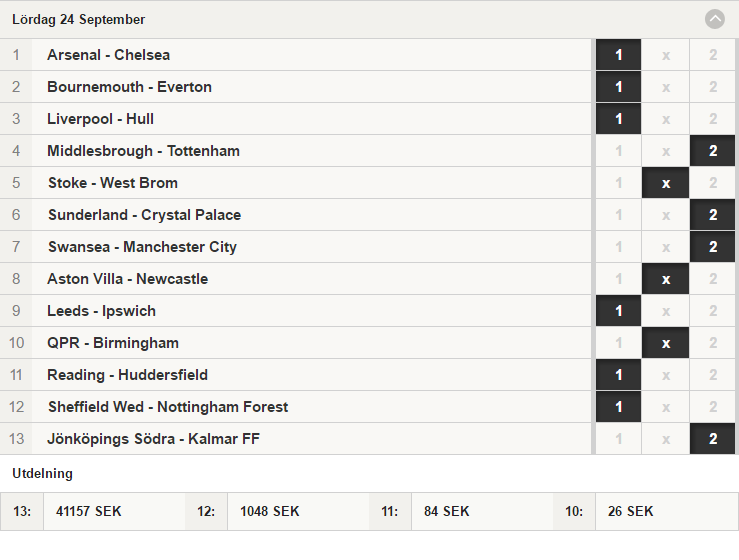Image resolution: width=739 pixels, height=560 pixels.
Task: Click the Arsenal - Chelsea match name
Action: (x=108, y=55)
